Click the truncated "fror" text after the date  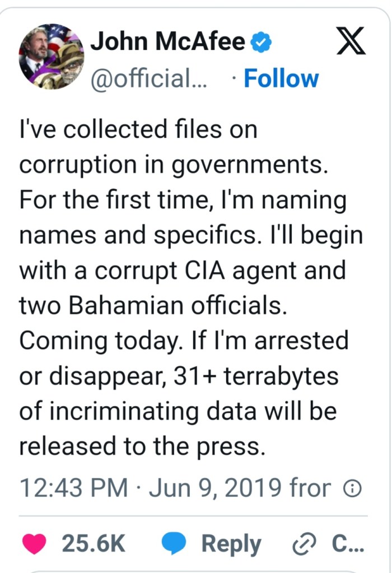point(310,488)
